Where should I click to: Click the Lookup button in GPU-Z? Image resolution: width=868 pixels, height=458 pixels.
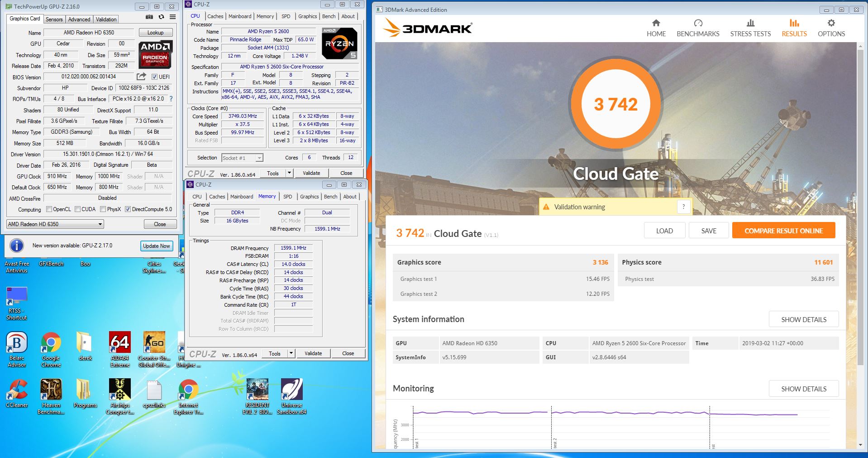pyautogui.click(x=155, y=33)
